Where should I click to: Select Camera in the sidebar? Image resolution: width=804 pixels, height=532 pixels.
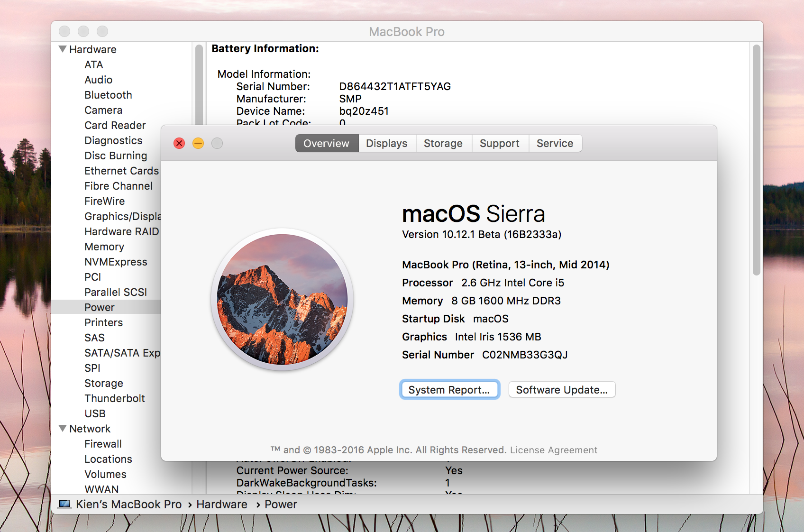pyautogui.click(x=103, y=110)
